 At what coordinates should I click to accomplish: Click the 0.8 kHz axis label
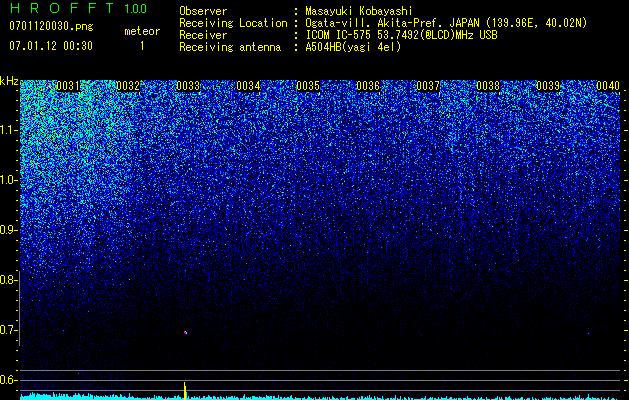click(x=8, y=280)
